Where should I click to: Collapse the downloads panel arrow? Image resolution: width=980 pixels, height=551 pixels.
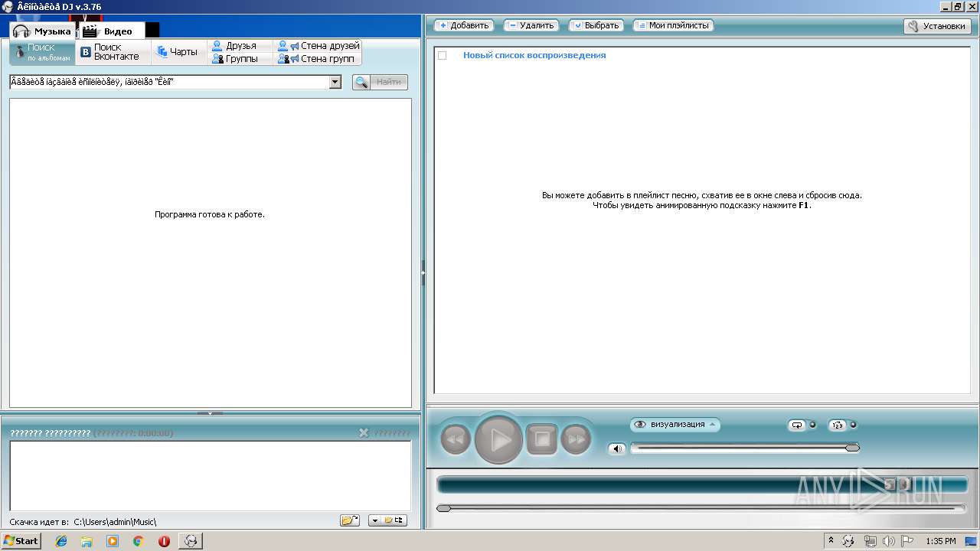[x=211, y=413]
